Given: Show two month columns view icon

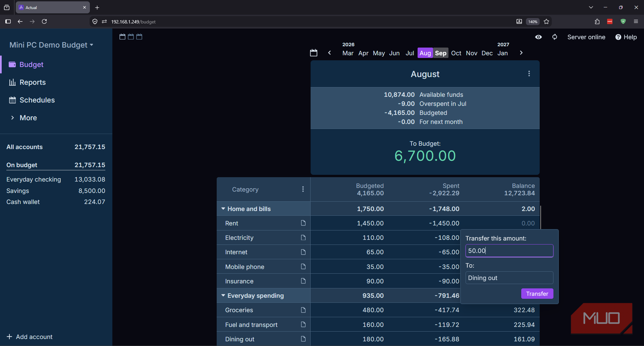Looking at the screenshot, I should [131, 37].
